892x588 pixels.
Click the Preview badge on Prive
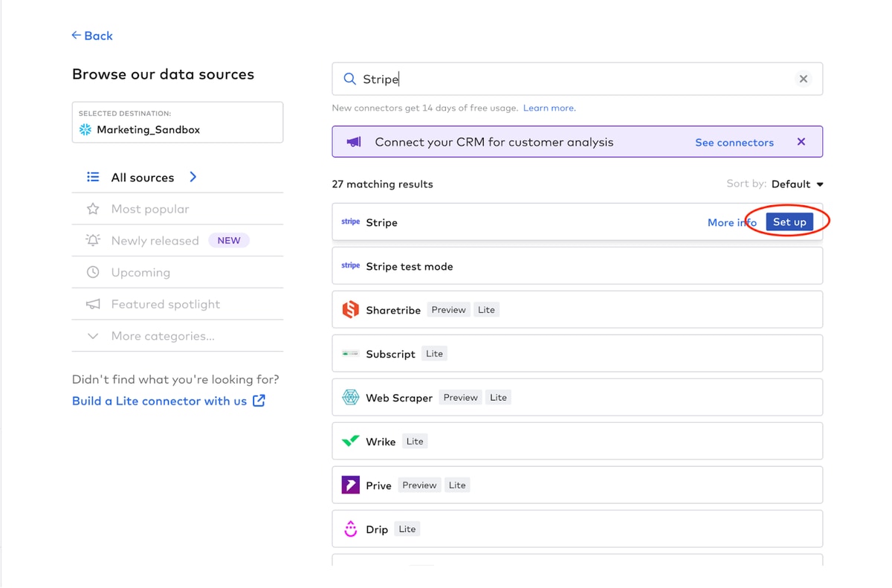(x=419, y=485)
